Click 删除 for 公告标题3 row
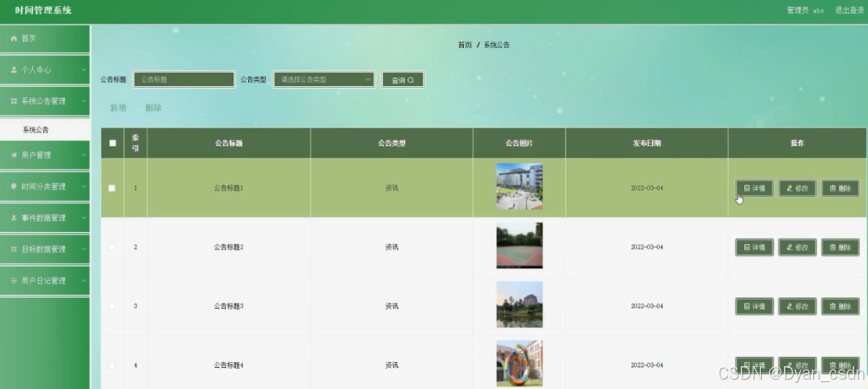 click(x=841, y=307)
